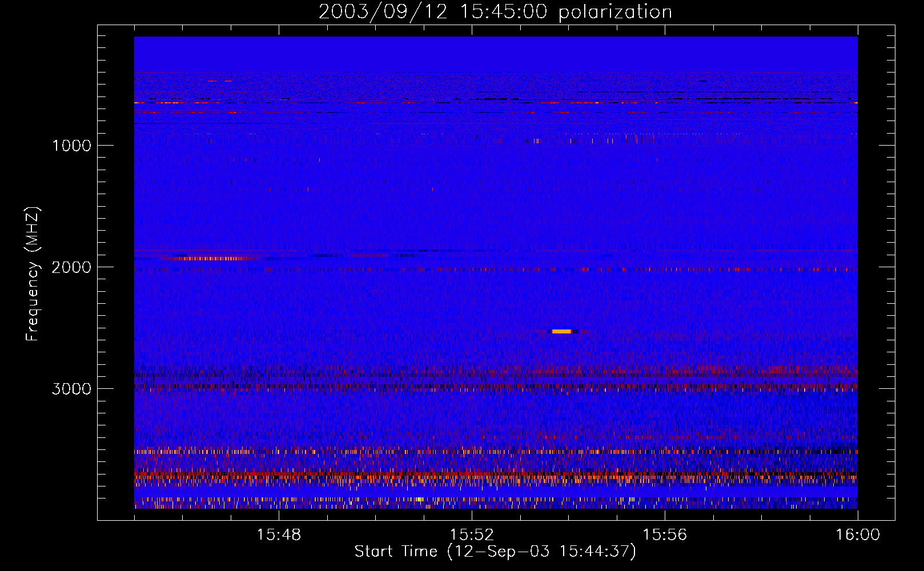Click the orange emission streak just below 2000 MHz
Viewport: 924px width, 571px height.
210,258
